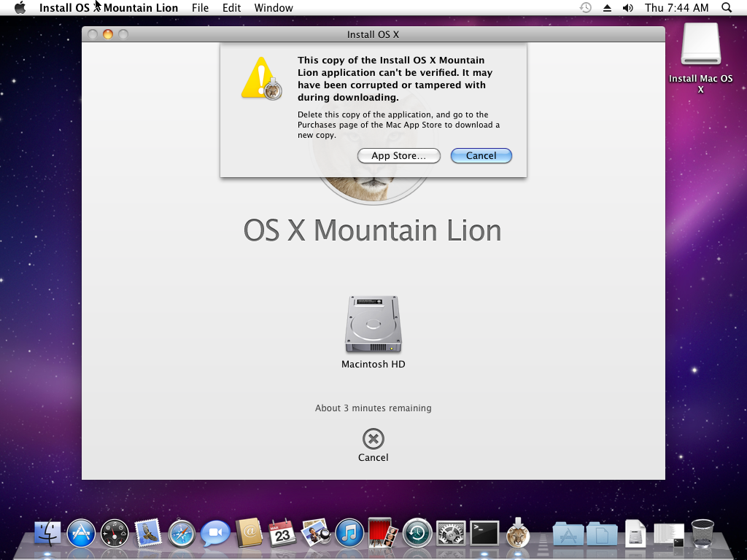Image resolution: width=747 pixels, height=560 pixels.
Task: Open Mail stamp icon in Dock
Action: point(148,532)
